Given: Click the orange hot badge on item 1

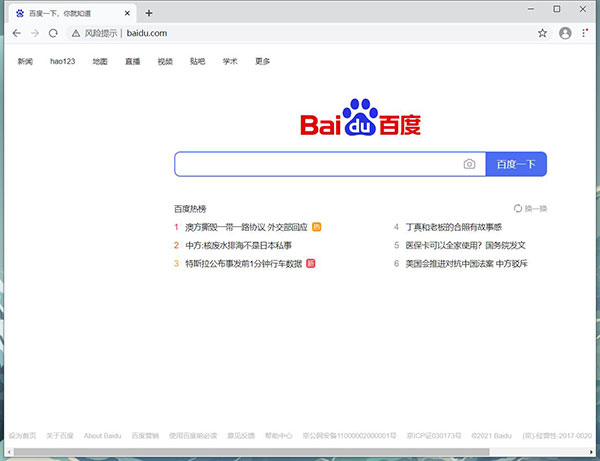Looking at the screenshot, I should 316,227.
